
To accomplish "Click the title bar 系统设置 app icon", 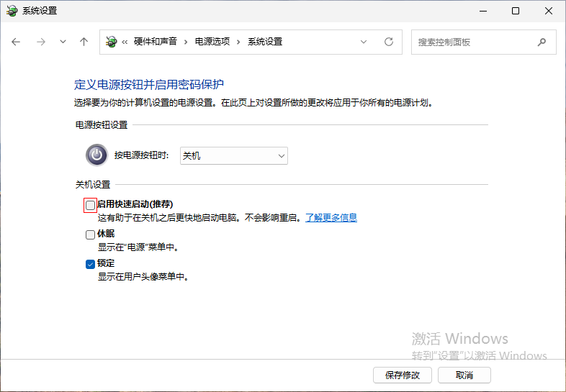I will point(12,11).
